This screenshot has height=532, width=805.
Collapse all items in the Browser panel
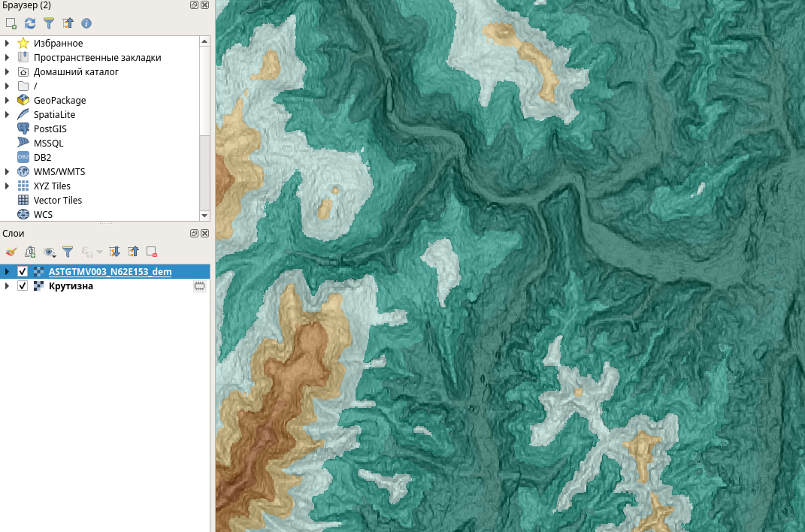[68, 23]
